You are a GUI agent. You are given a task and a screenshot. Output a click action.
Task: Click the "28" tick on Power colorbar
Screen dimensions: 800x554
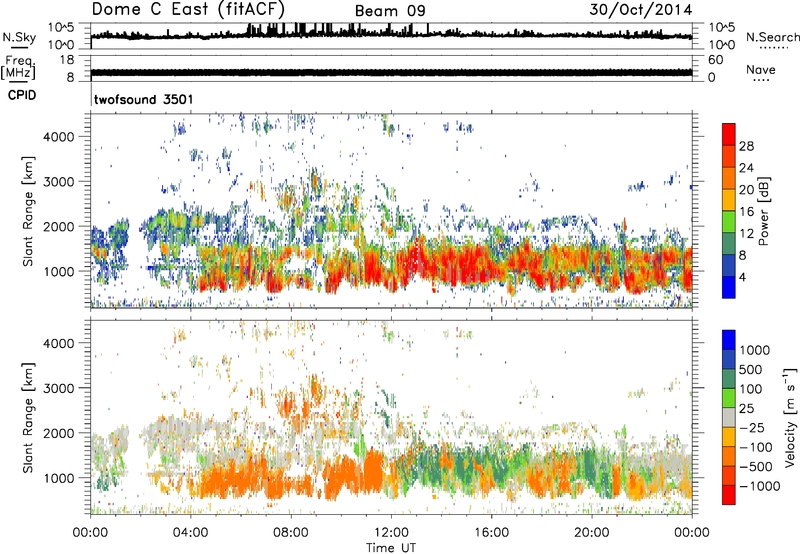746,146
